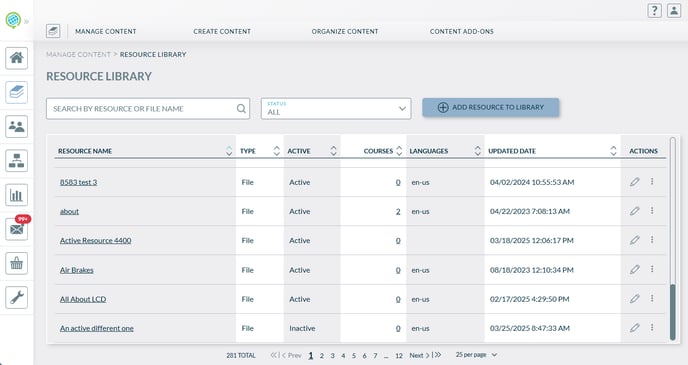This screenshot has width=688, height=365.
Task: Open the Home icon in the sidebar
Action: 17,58
